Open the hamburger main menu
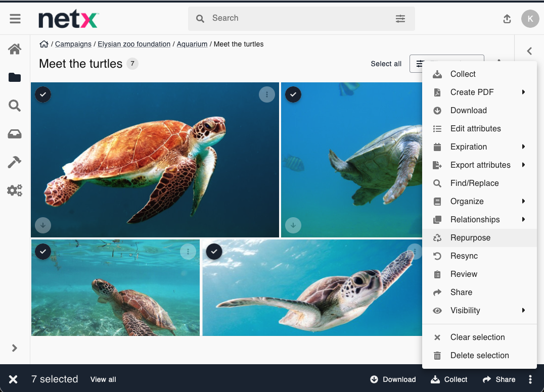Viewport: 544px width, 392px height. [x=15, y=19]
